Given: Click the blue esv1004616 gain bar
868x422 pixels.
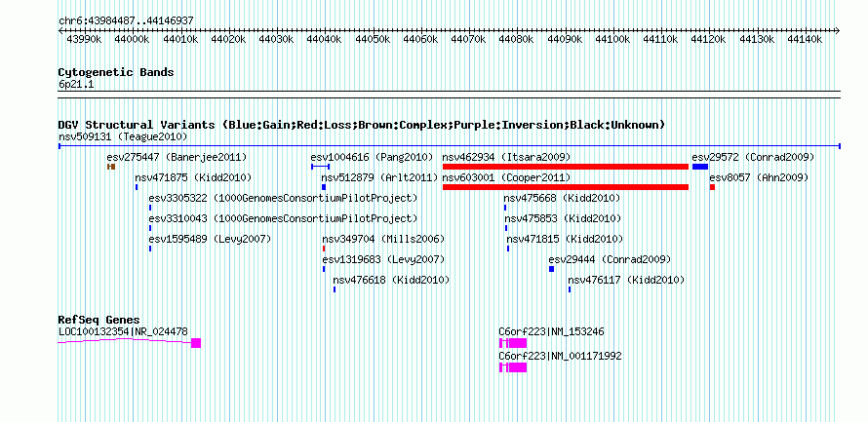Looking at the screenshot, I should click(x=321, y=167).
